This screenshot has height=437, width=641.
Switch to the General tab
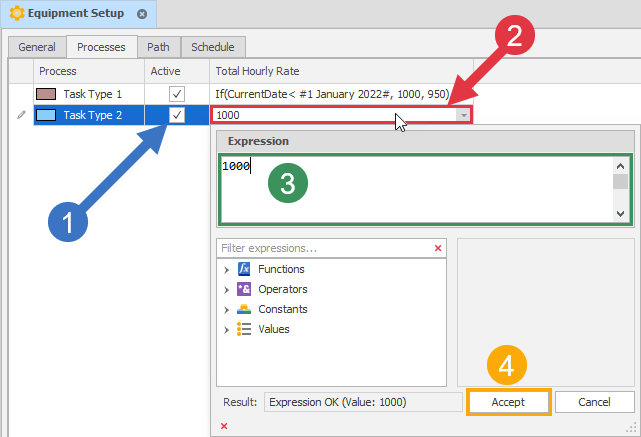[37, 47]
